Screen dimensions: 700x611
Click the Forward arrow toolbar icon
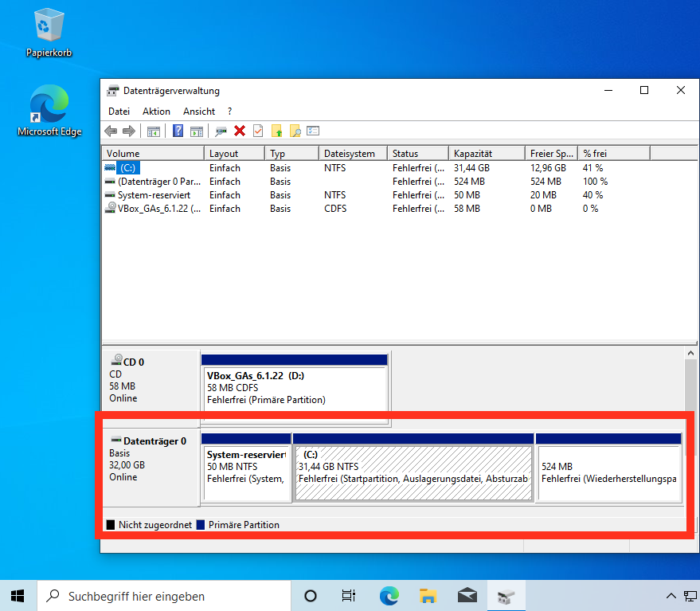click(x=129, y=131)
